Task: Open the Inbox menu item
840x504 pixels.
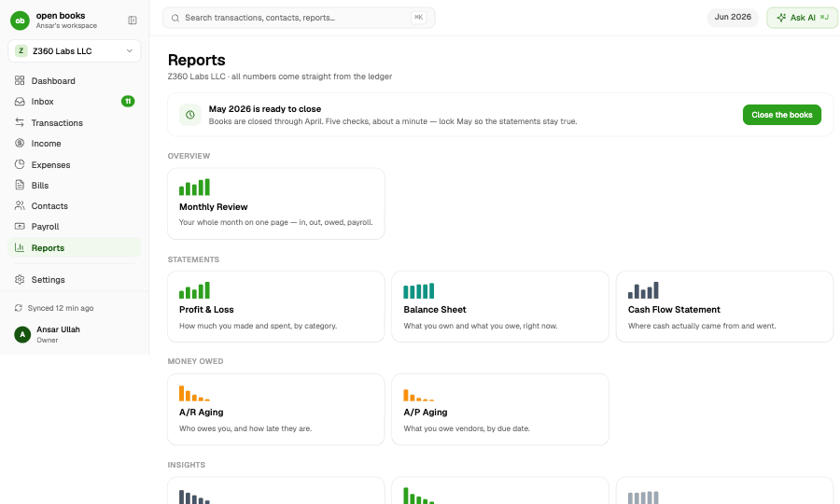Action: [x=75, y=101]
